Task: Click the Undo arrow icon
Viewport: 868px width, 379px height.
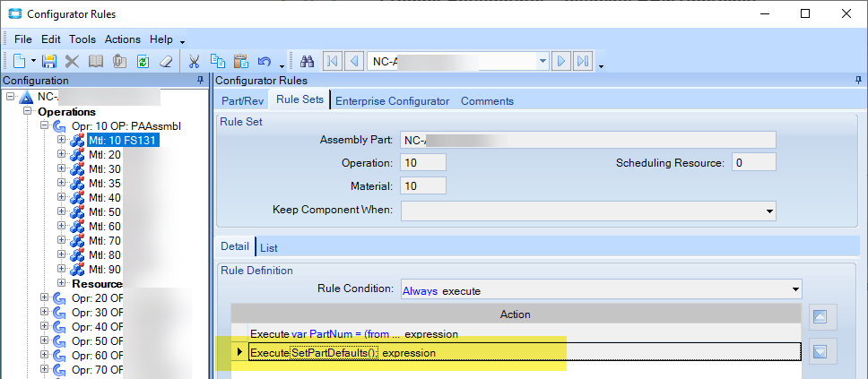Action: coord(264,61)
